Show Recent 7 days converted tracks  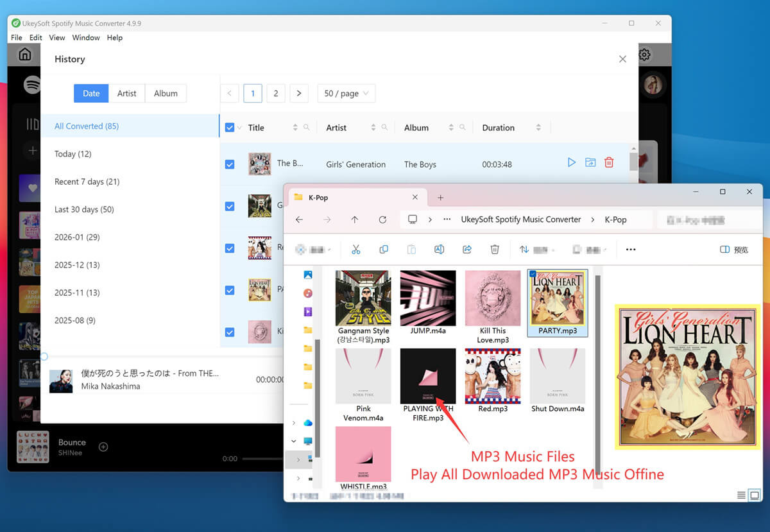[x=87, y=182]
